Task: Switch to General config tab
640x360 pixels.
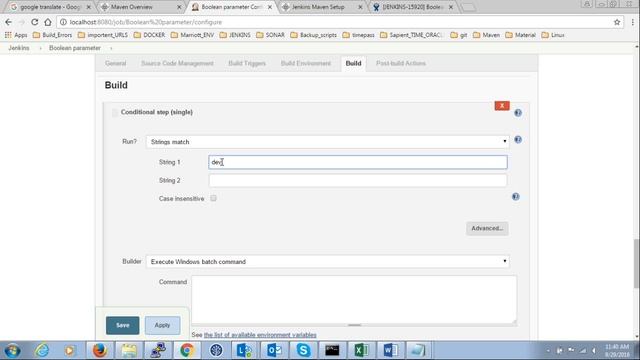Action: pyautogui.click(x=116, y=63)
